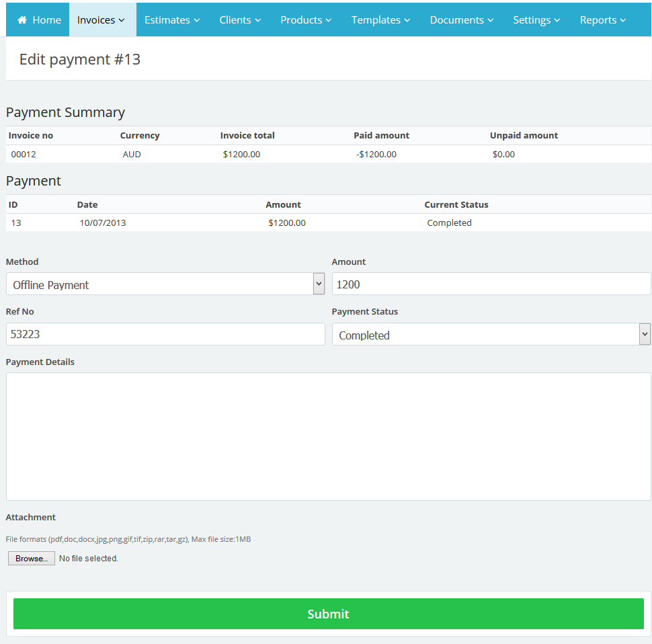The width and height of the screenshot is (652, 644).
Task: Expand the Estimates dropdown menu
Action: pyautogui.click(x=172, y=20)
